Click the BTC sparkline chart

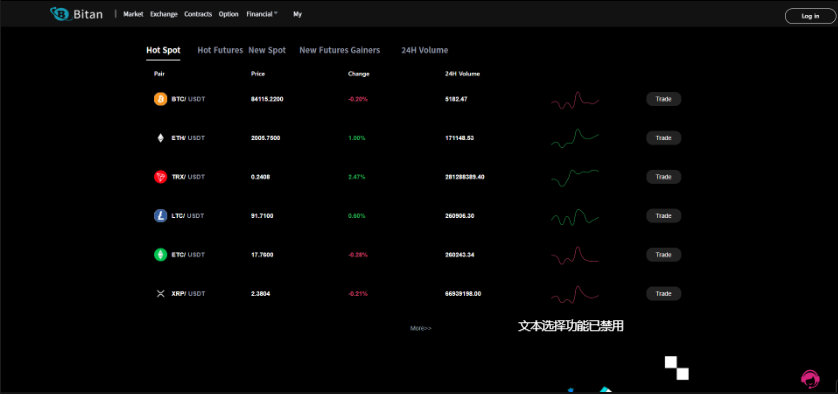point(575,100)
